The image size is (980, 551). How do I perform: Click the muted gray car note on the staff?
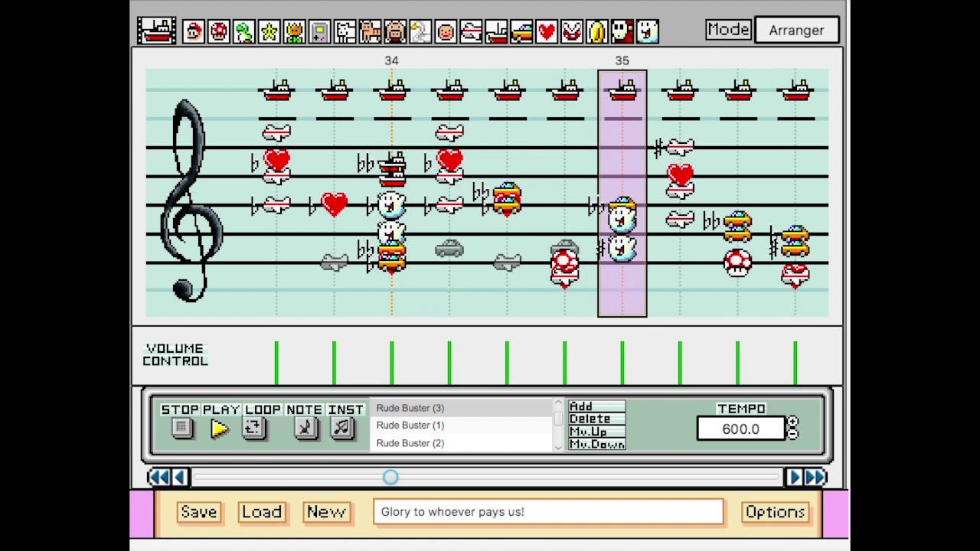(449, 248)
